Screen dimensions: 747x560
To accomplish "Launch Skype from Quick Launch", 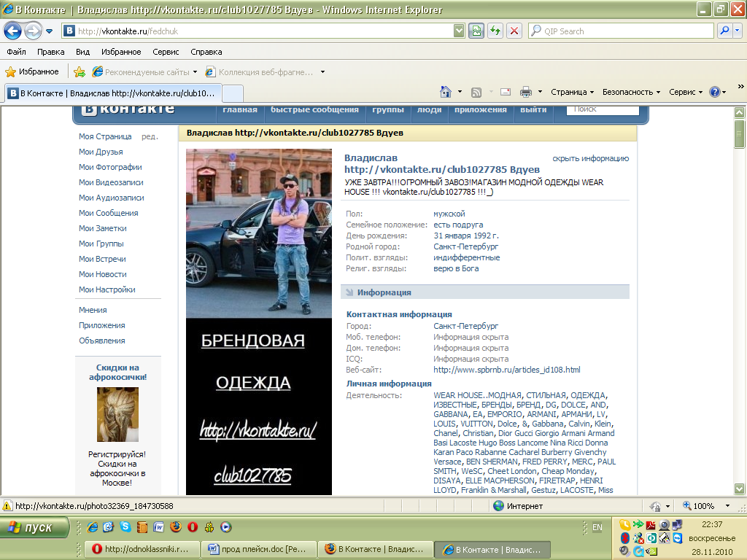I will coord(125,526).
